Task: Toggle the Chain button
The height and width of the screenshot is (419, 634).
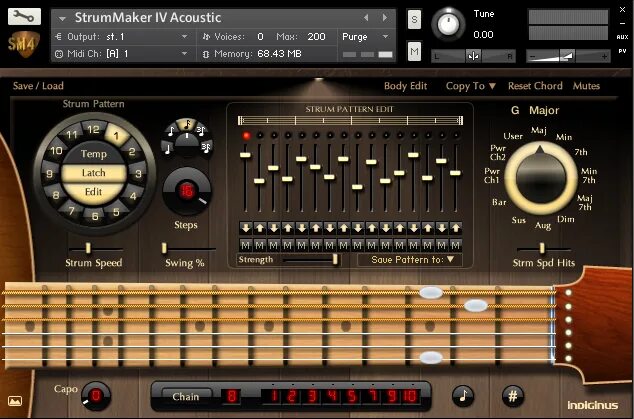Action: point(186,396)
